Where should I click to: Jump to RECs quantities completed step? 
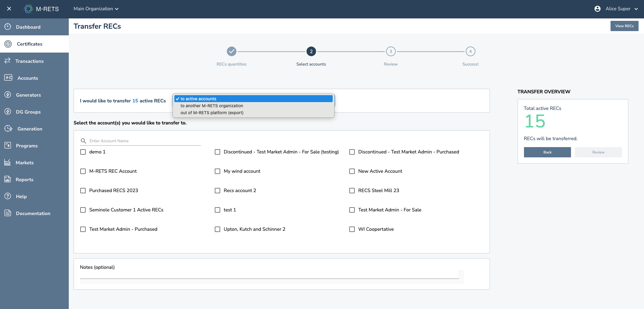pos(231,51)
